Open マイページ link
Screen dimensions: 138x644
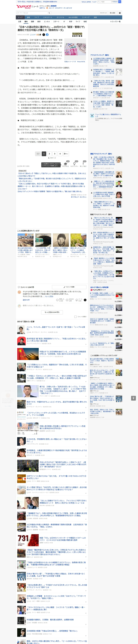[103, 13]
